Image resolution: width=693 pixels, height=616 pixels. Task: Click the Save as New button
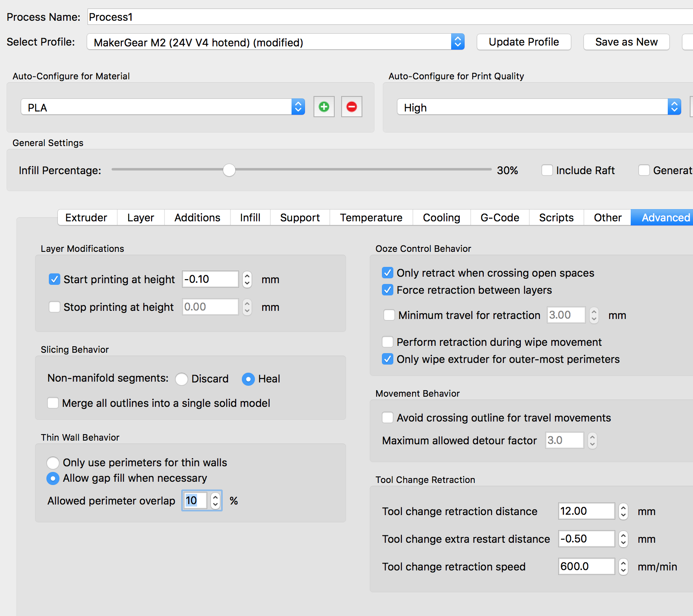pyautogui.click(x=626, y=42)
